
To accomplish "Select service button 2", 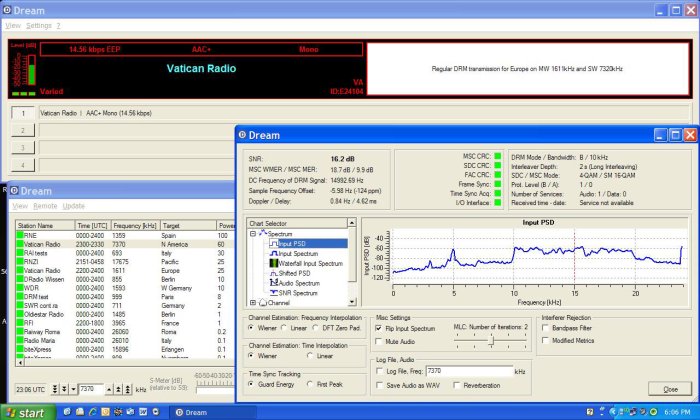I will (23, 130).
